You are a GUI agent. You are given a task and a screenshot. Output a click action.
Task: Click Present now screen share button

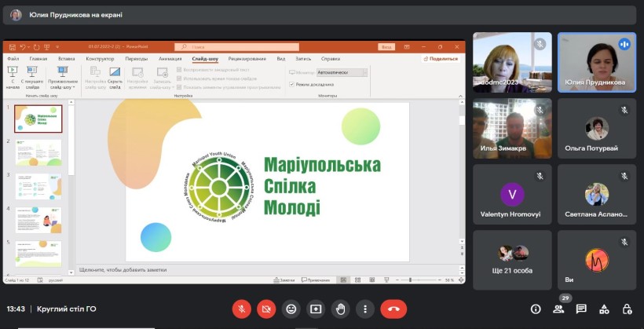(x=316, y=309)
